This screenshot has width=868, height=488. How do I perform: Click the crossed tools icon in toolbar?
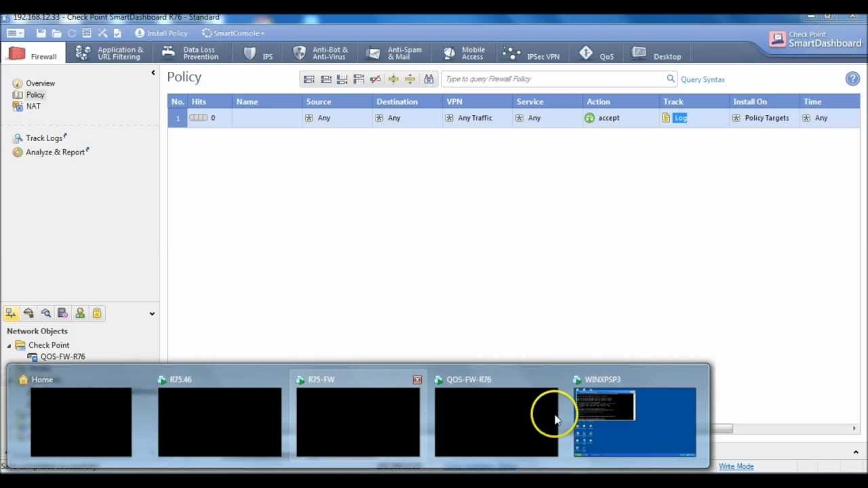102,33
